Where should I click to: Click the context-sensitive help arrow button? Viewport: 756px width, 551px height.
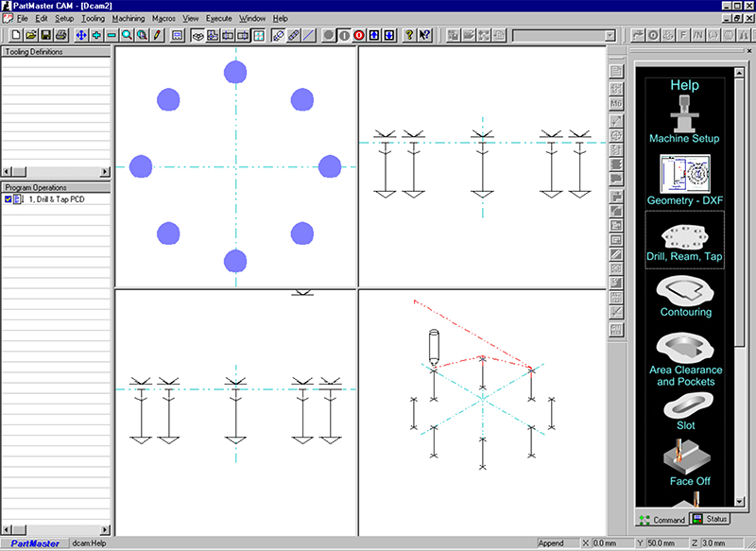coord(425,36)
